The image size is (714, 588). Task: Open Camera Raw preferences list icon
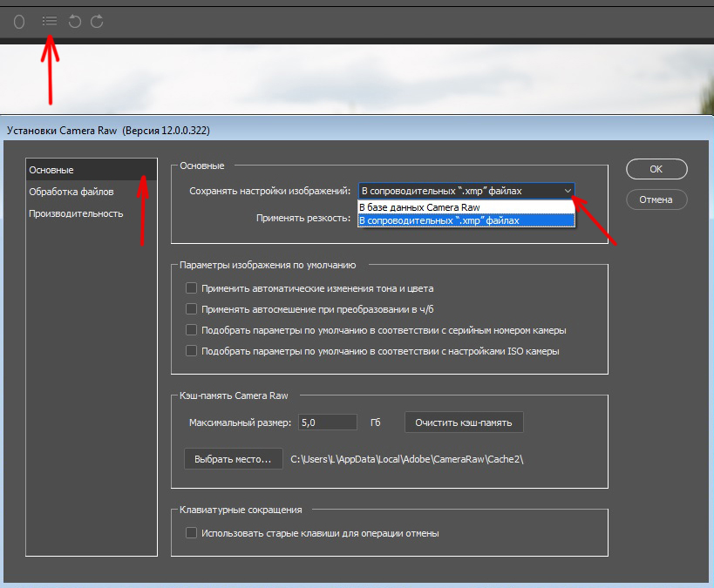tap(50, 20)
